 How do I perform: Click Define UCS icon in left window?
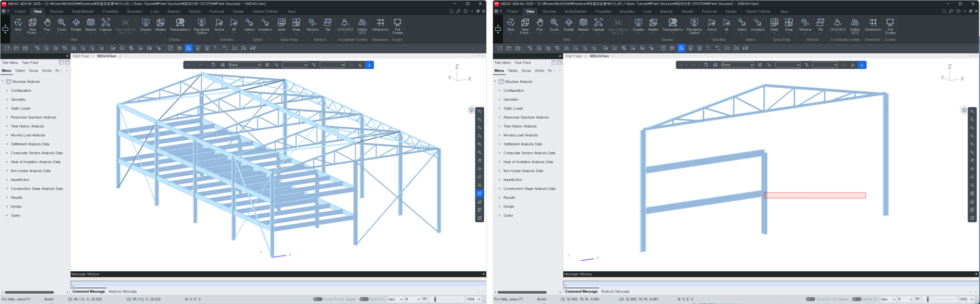click(x=362, y=23)
